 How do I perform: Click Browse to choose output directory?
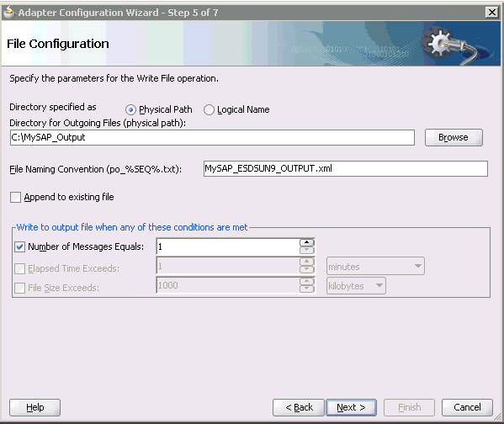point(454,138)
